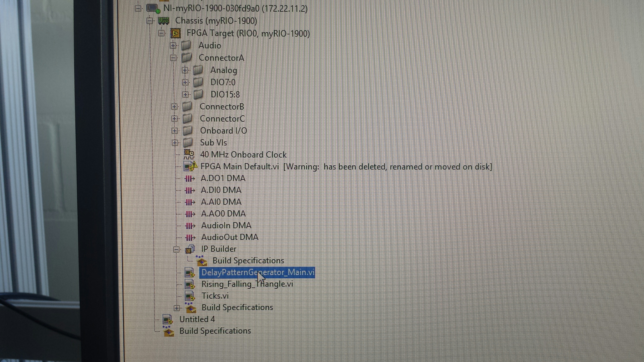Click the A.DO1 DMA FIFO icon

pos(189,178)
